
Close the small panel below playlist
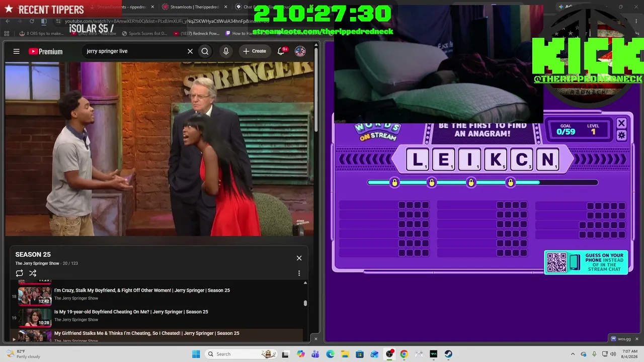(316, 339)
